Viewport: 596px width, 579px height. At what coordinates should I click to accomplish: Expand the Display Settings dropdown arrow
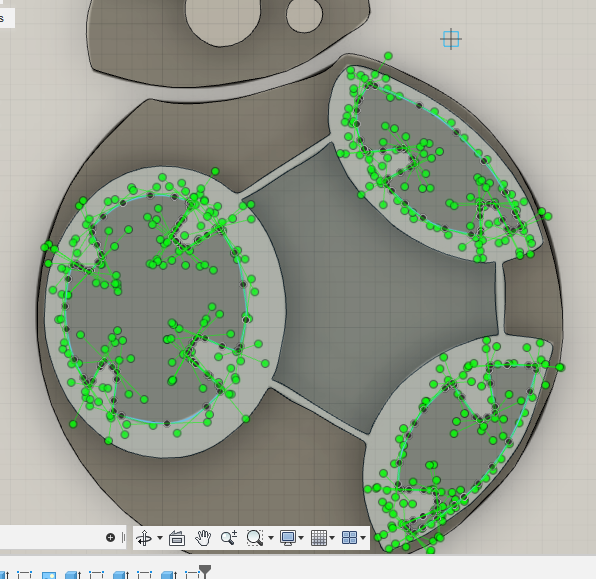301,538
